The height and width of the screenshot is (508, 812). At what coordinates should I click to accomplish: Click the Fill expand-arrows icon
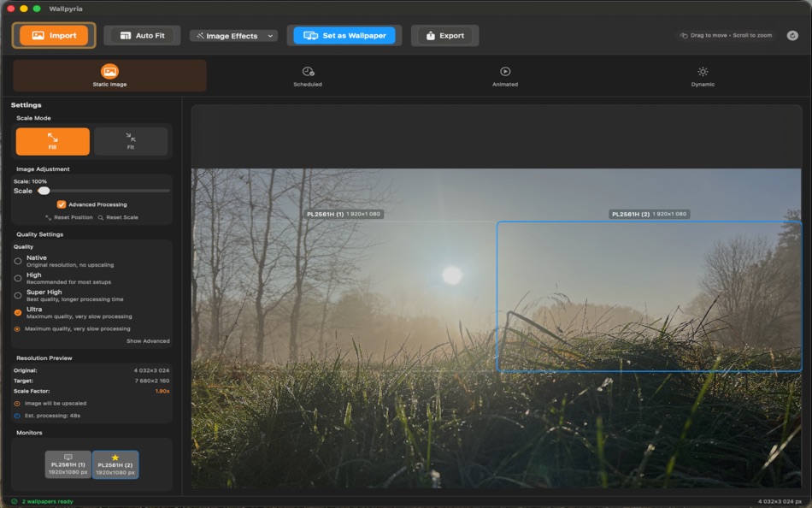pyautogui.click(x=52, y=138)
